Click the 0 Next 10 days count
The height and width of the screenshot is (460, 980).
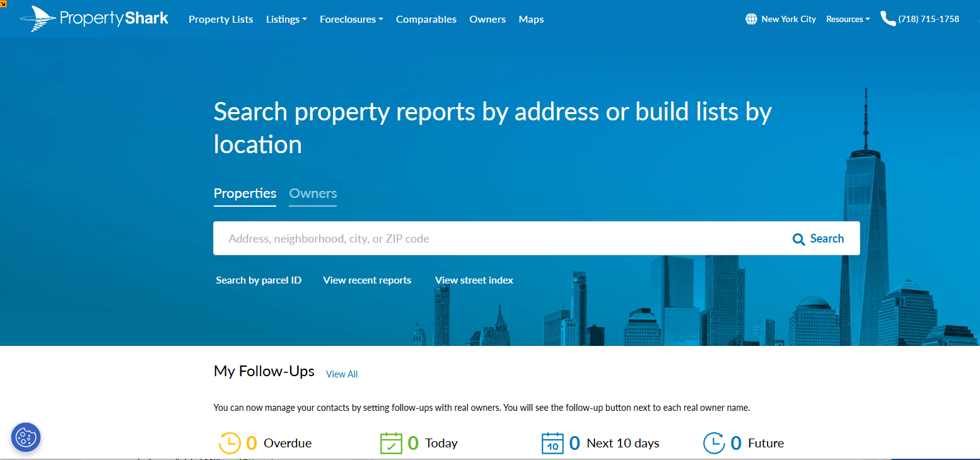point(575,443)
